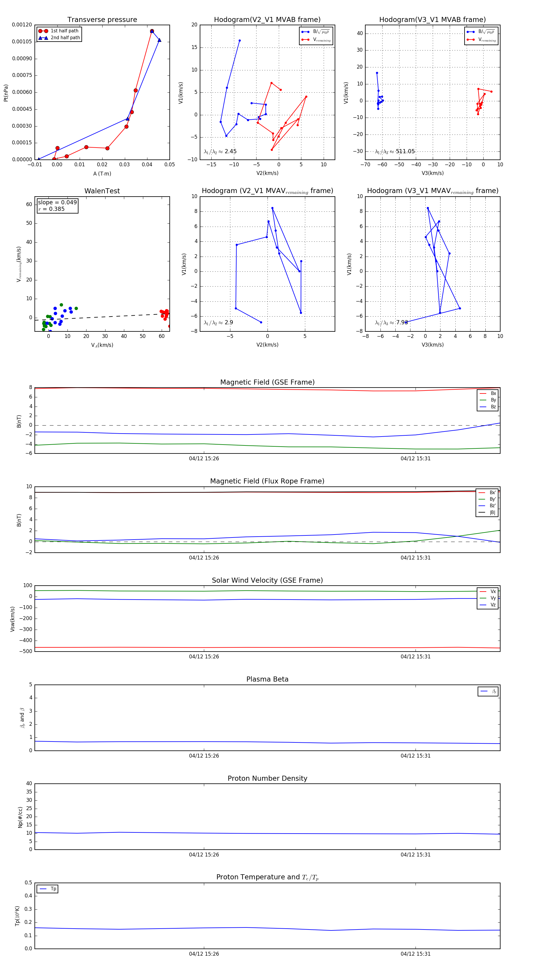535x980 pixels.
Task: Click 'By' legend entry in GSE magnetic field
Action: tap(488, 400)
